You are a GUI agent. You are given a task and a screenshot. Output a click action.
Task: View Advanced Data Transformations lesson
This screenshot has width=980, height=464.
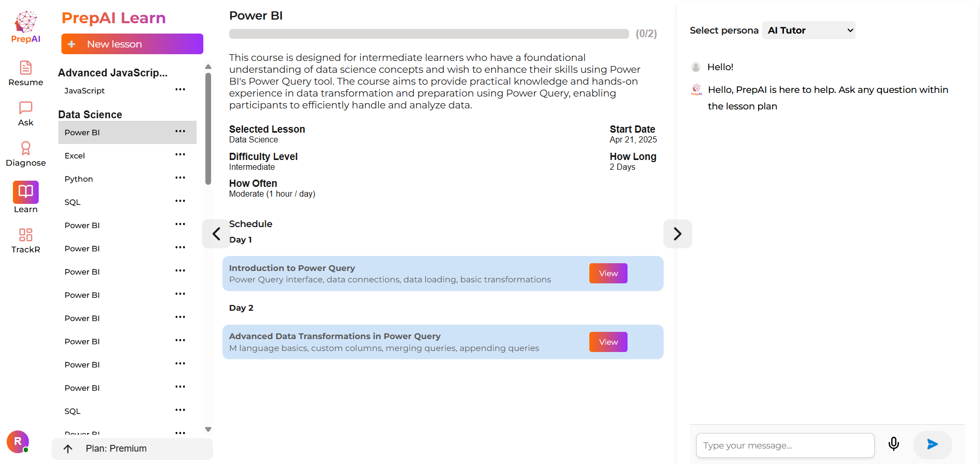point(608,342)
